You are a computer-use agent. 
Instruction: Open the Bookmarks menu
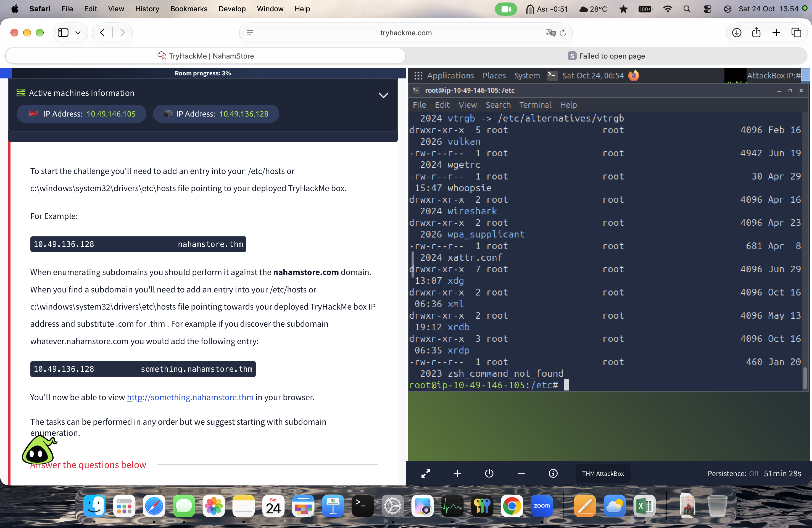pyautogui.click(x=189, y=9)
